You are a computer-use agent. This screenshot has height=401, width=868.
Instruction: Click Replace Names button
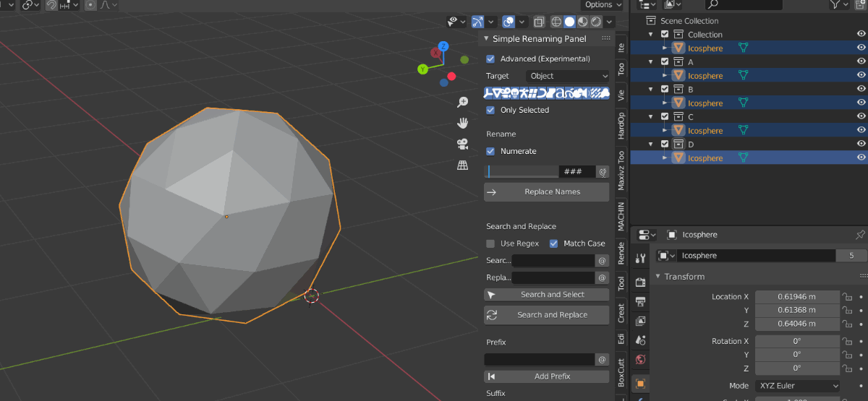[547, 192]
